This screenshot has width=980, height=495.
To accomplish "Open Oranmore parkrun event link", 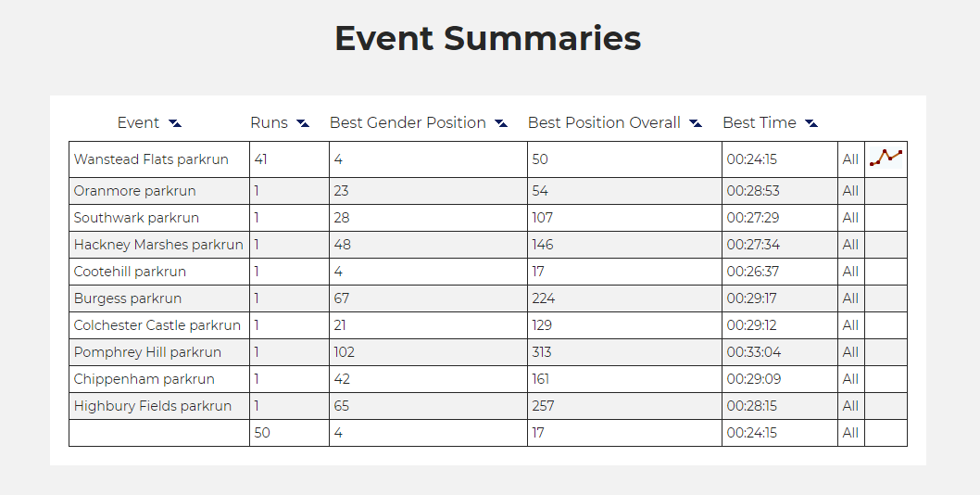I will tap(135, 191).
